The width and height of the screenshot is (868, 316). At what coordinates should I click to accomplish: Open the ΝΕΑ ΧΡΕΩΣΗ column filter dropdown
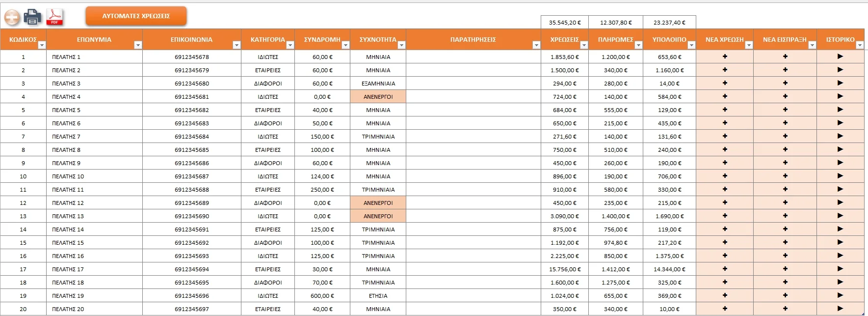click(749, 45)
